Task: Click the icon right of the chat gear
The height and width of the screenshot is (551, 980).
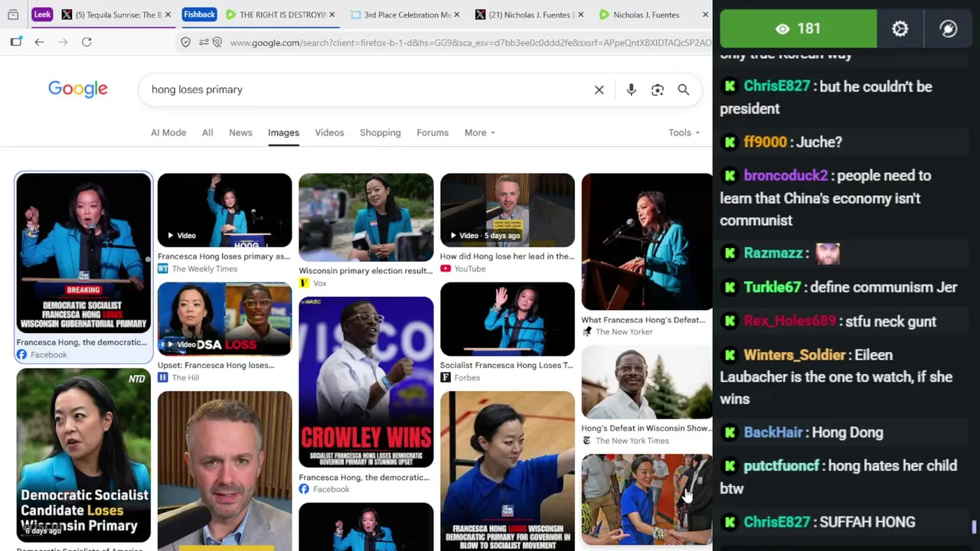Action: (x=948, y=28)
